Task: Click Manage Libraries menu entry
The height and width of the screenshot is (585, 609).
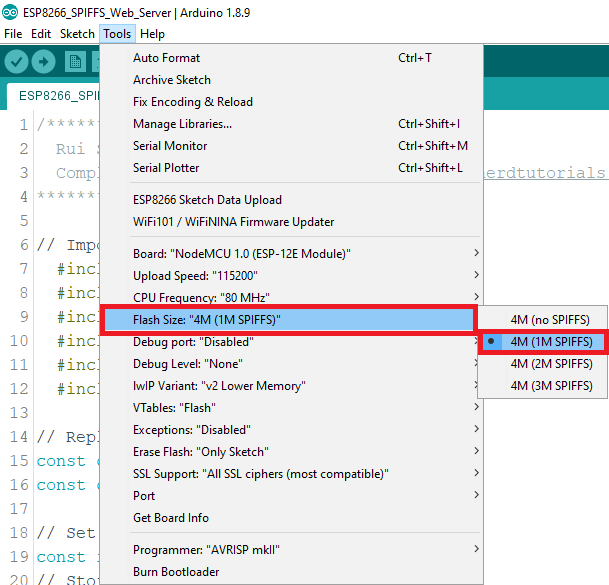Action: click(182, 124)
